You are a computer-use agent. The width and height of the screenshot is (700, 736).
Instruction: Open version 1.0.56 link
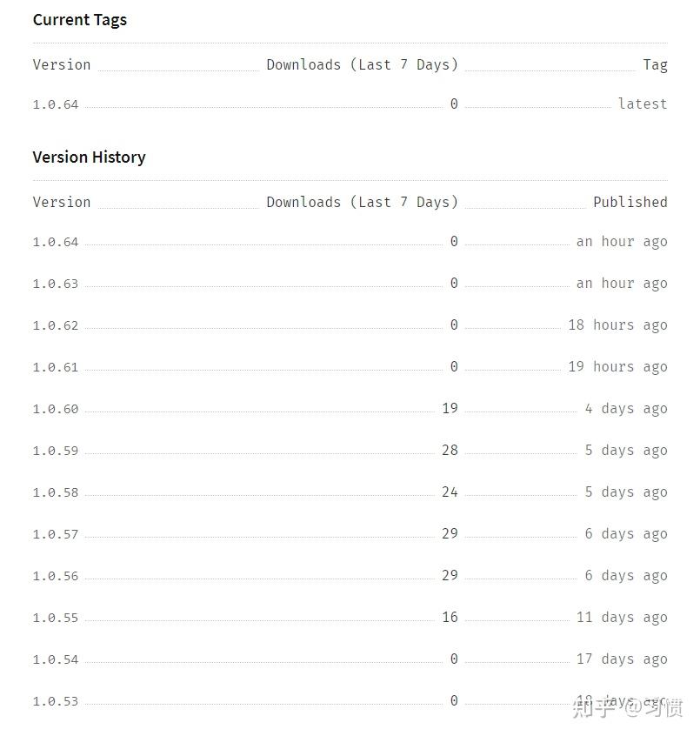(x=56, y=576)
